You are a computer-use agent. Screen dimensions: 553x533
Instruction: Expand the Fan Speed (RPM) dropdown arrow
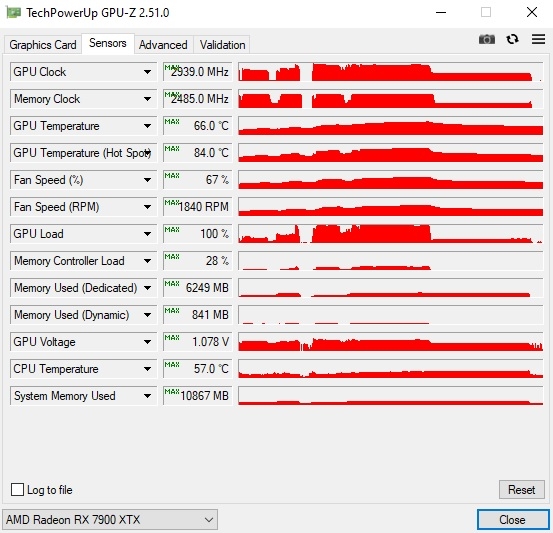pyautogui.click(x=147, y=207)
